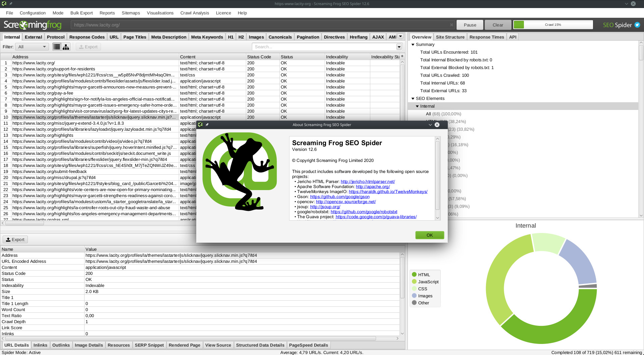The height and width of the screenshot is (355, 644).
Task: Open the jsoup.org link
Action: (325, 207)
